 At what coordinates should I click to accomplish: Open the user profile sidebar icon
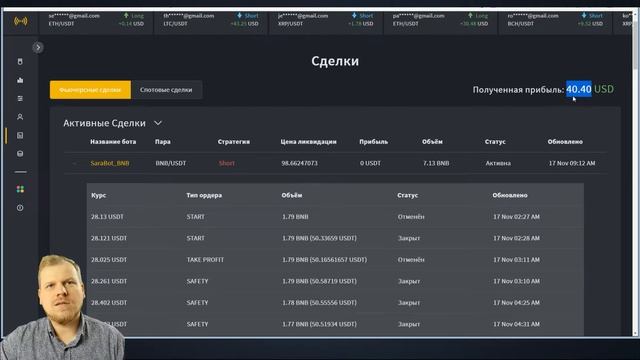click(x=20, y=117)
